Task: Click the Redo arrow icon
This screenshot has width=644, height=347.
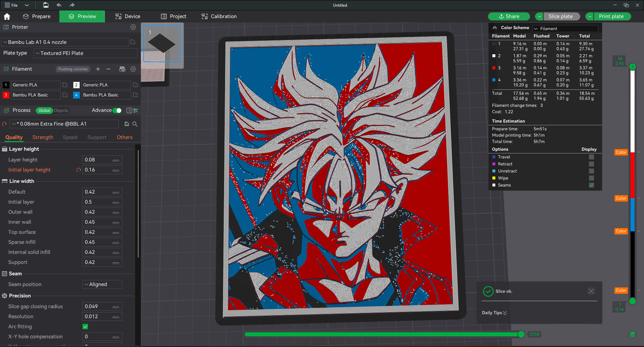Action: point(72,5)
